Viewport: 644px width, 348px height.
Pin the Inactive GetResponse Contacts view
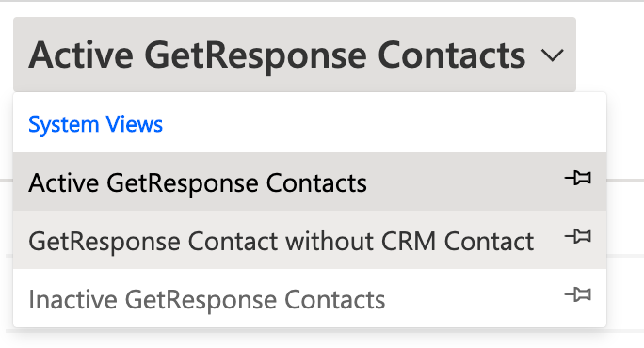pos(578,294)
